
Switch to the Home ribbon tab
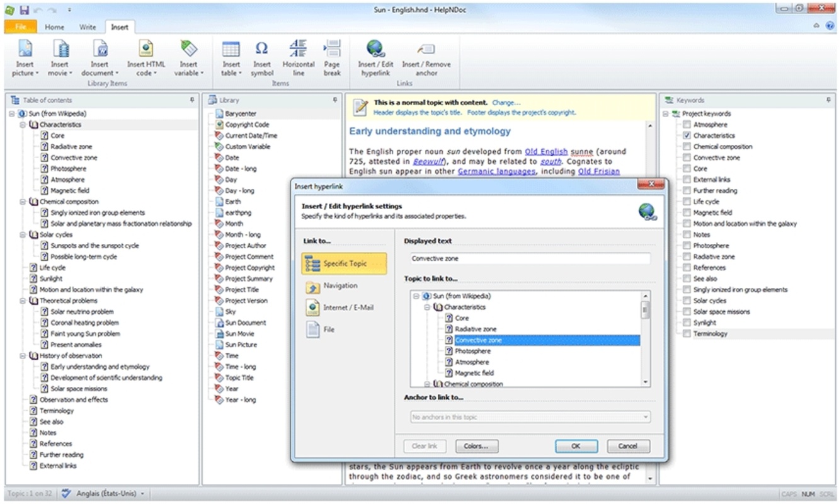54,27
